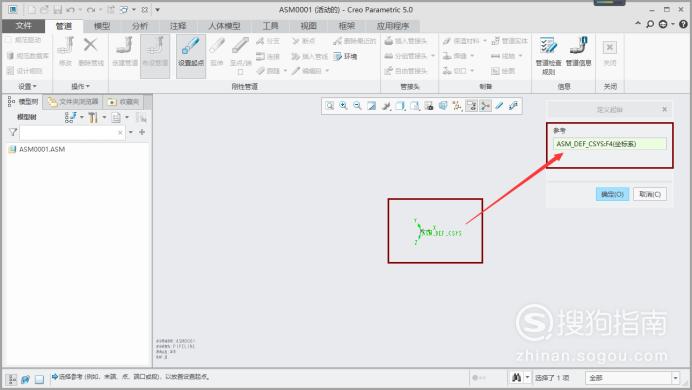Open View Manager icon in graphics toolbar
Screen dimensions: 692x390
pyautogui.click(x=429, y=106)
